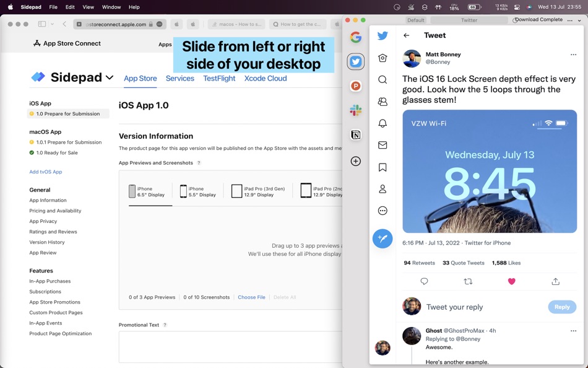Open the View menu
Screen dimensions: 588x368
88,7
